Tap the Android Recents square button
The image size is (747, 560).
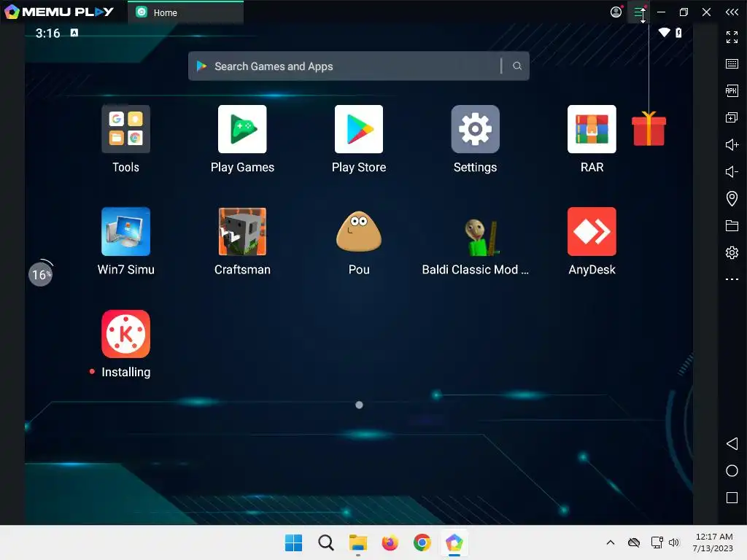pos(732,497)
